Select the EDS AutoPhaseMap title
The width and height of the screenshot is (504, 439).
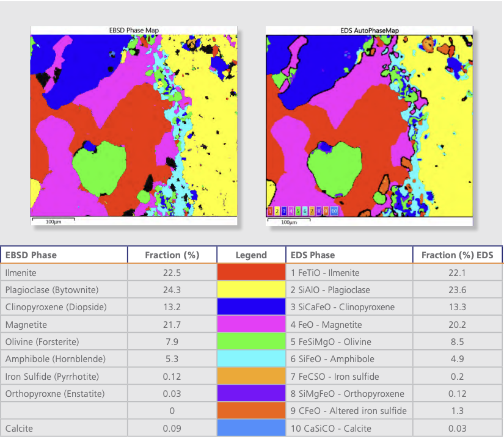(x=370, y=31)
